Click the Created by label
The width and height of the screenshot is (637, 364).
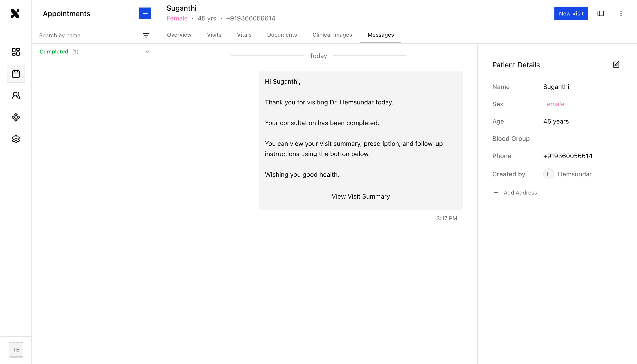pyautogui.click(x=508, y=174)
